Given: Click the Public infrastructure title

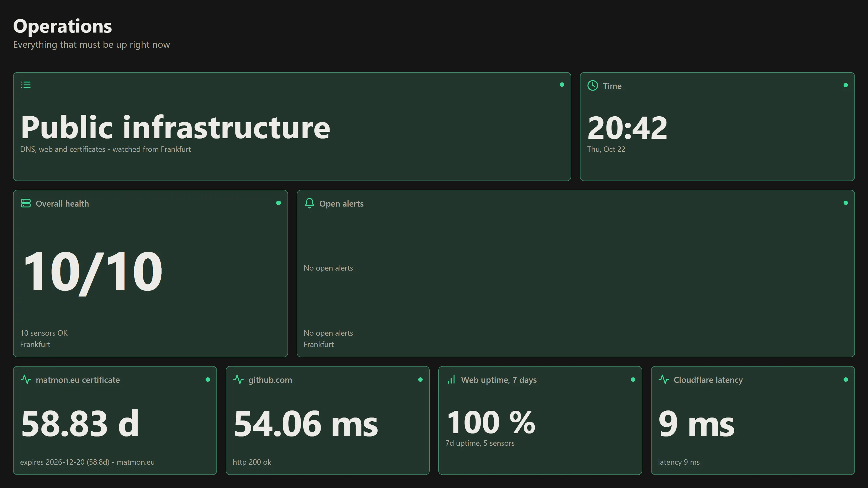Looking at the screenshot, I should click(175, 127).
